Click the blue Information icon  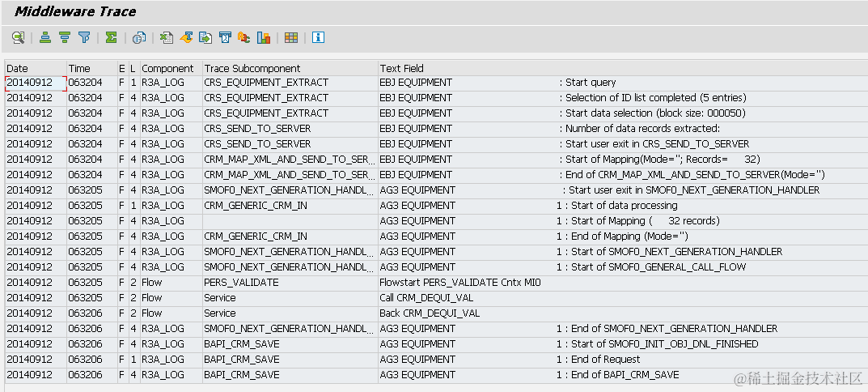click(x=318, y=38)
